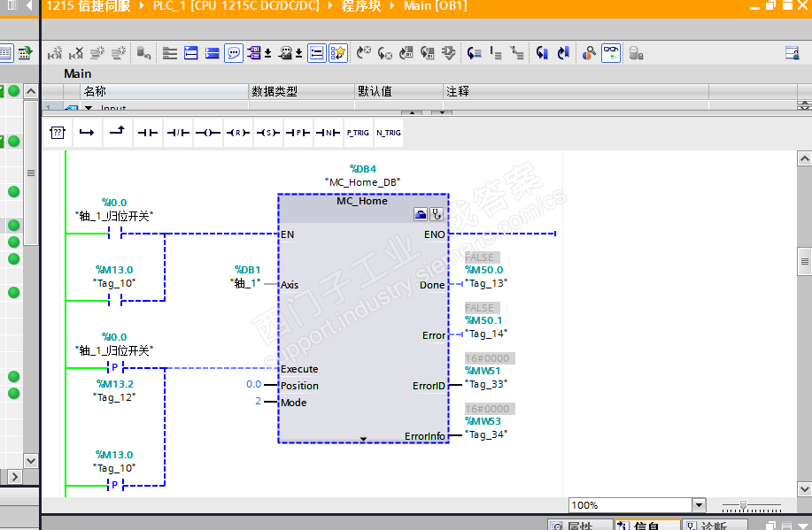Click the go to previous bookmark icon
The width and height of the screenshot is (812, 530).
[x=563, y=53]
